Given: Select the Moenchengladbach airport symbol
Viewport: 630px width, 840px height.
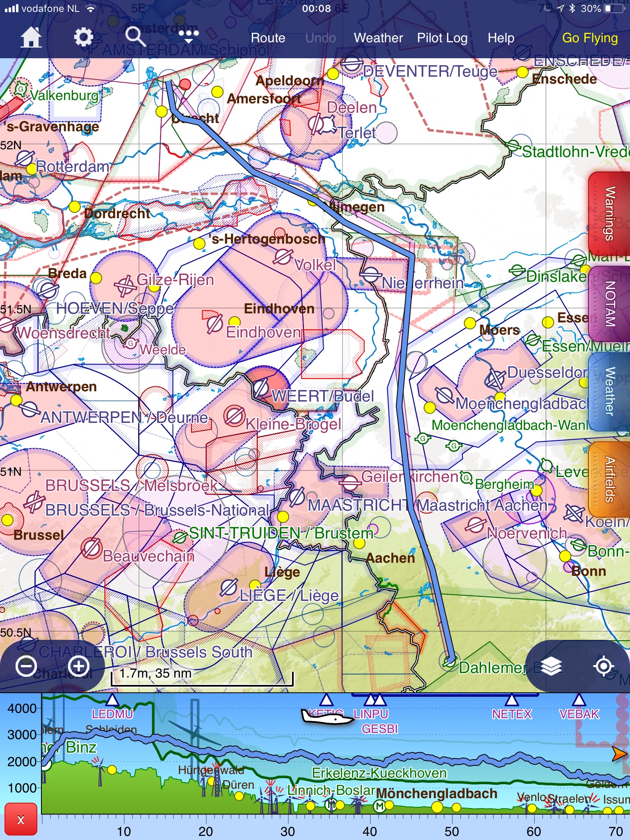Looking at the screenshot, I should tap(445, 396).
